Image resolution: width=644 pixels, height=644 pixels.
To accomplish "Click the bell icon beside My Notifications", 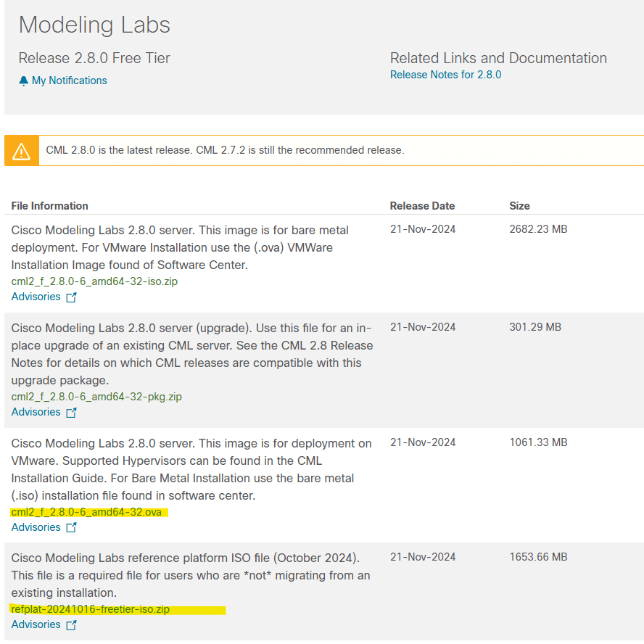I will pos(24,80).
